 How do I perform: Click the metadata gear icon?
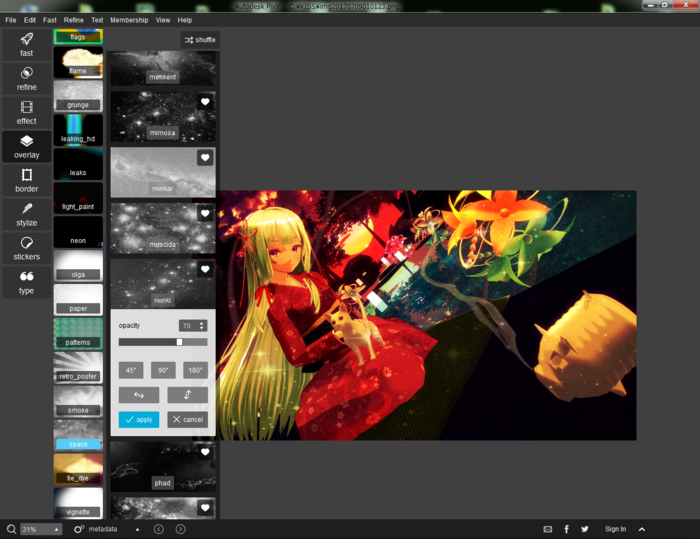[79, 529]
